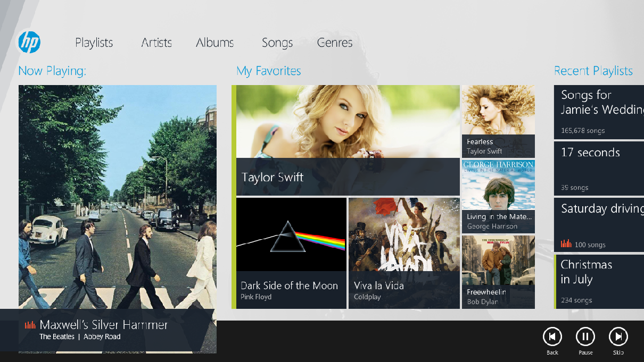The height and width of the screenshot is (362, 644).
Task: Click the Coldplay artist label
Action: click(x=367, y=297)
